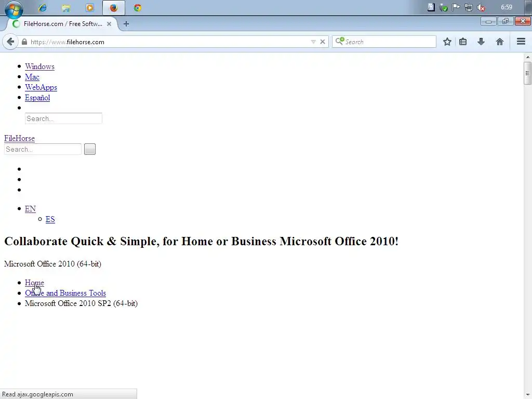Open Windows Media Player taskbar icon

[x=90, y=8]
